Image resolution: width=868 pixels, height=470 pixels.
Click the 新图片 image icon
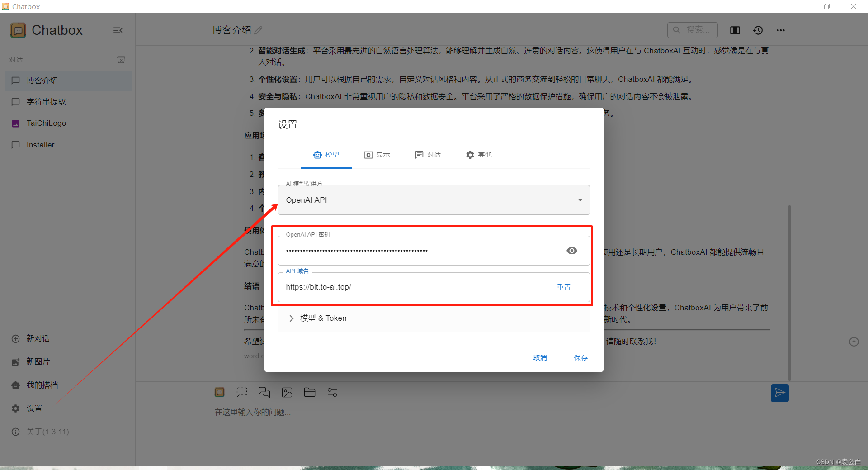point(16,362)
